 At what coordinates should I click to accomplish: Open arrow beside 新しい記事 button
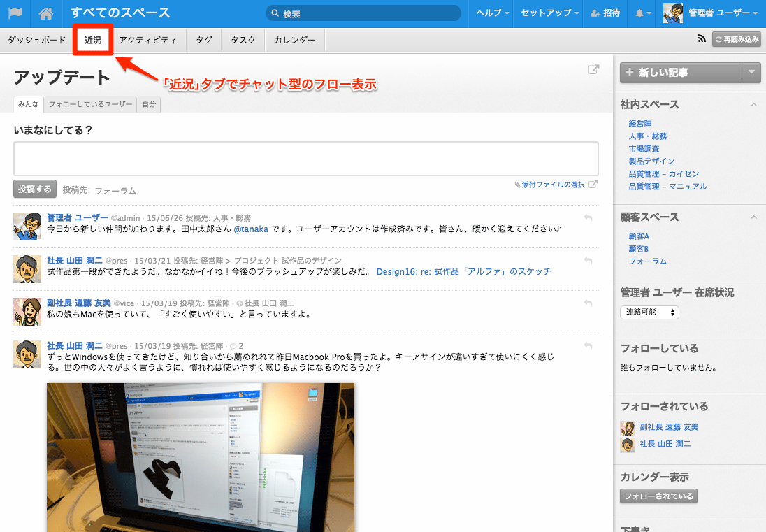(751, 72)
